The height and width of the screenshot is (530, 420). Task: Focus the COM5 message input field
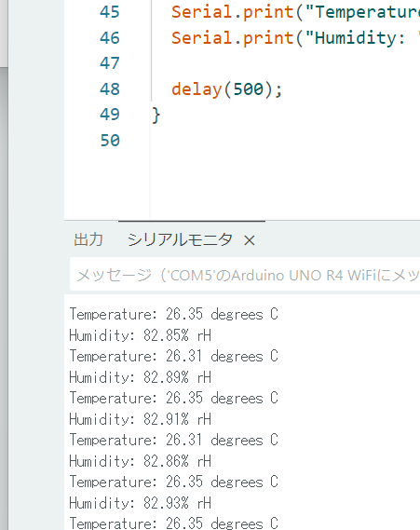click(x=245, y=275)
